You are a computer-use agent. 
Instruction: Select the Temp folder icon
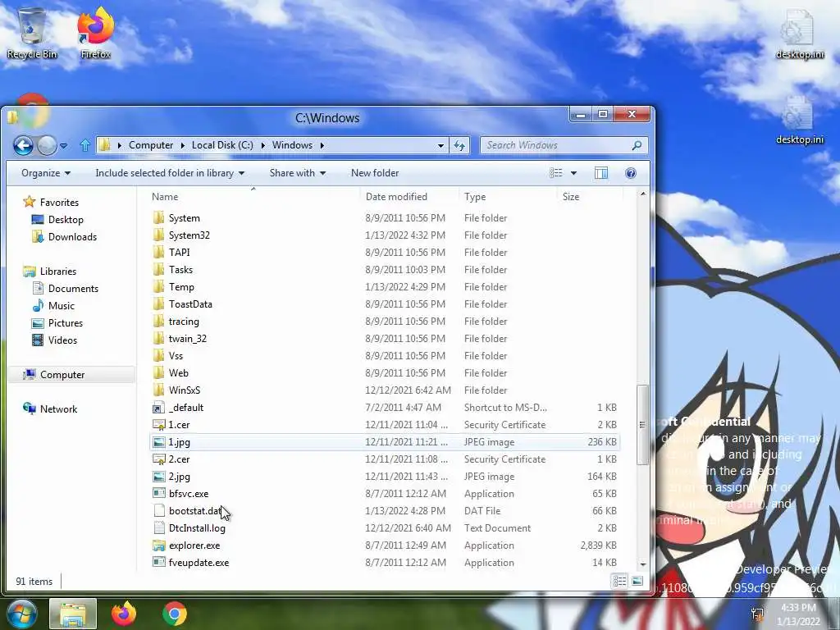click(158, 287)
